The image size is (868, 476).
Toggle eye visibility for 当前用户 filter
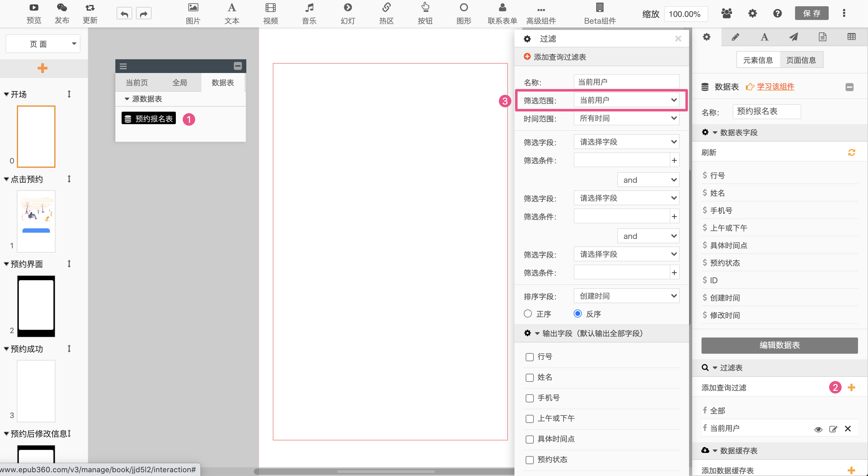[x=818, y=429]
